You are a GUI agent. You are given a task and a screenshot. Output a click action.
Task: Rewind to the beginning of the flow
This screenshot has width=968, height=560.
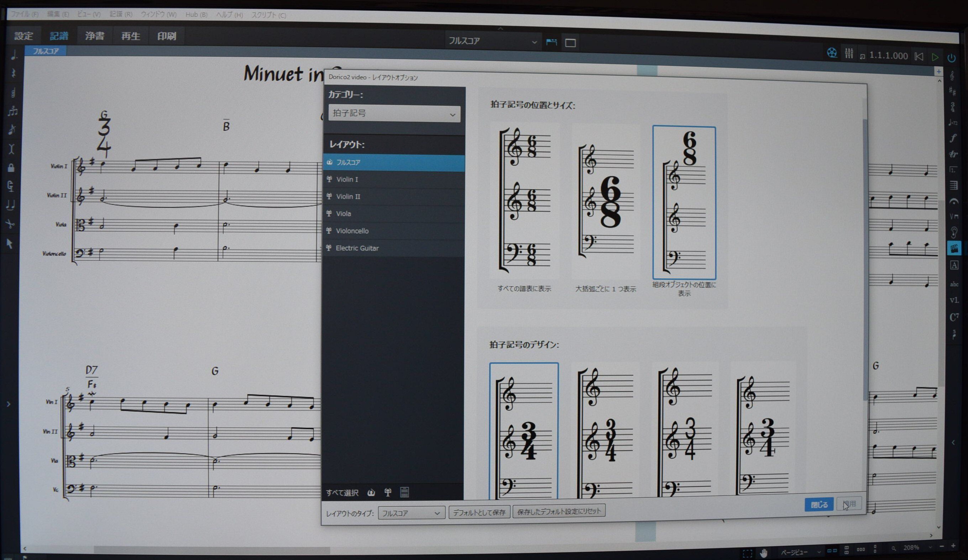tap(919, 57)
